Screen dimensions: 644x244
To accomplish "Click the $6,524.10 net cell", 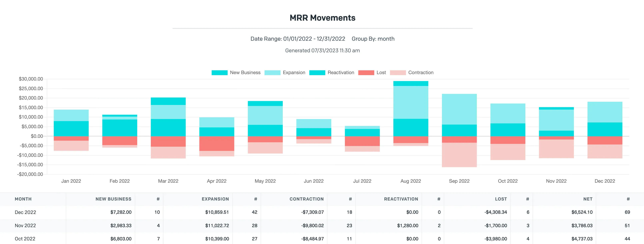I will 582,212.
